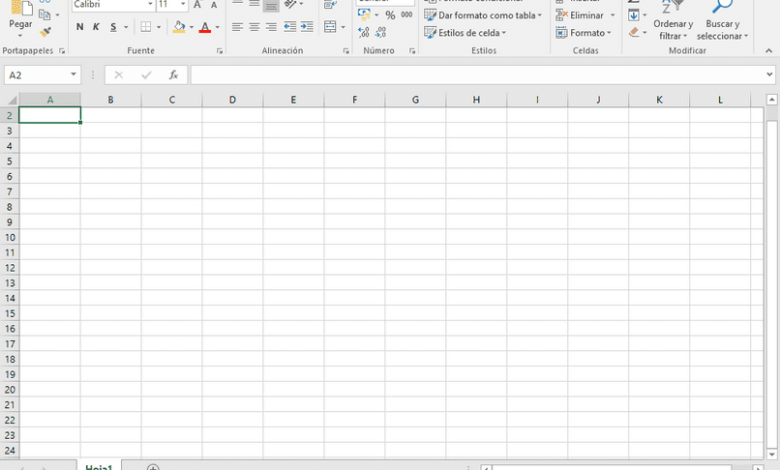The height and width of the screenshot is (470, 780).
Task: Apply cell borders icon
Action: 146,27
